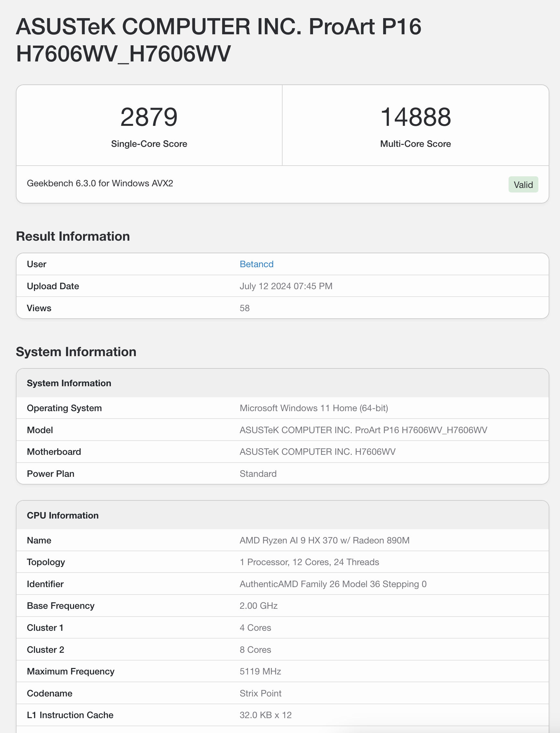The width and height of the screenshot is (560, 733).
Task: Click Motherboard value ASUSTeK COMPUTER INC. H7606WV
Action: point(317,452)
